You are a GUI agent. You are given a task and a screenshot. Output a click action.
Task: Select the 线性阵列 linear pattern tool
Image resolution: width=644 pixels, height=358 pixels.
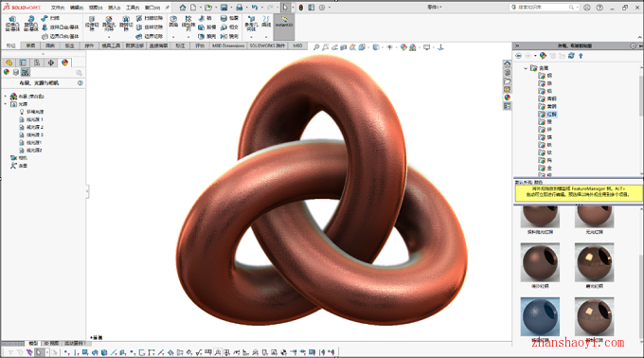(x=188, y=24)
